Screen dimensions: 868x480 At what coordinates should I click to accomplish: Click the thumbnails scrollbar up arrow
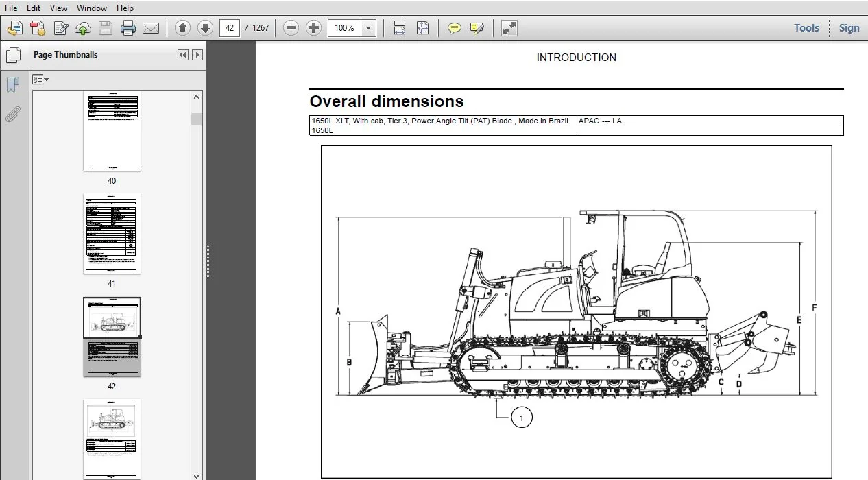coord(197,97)
